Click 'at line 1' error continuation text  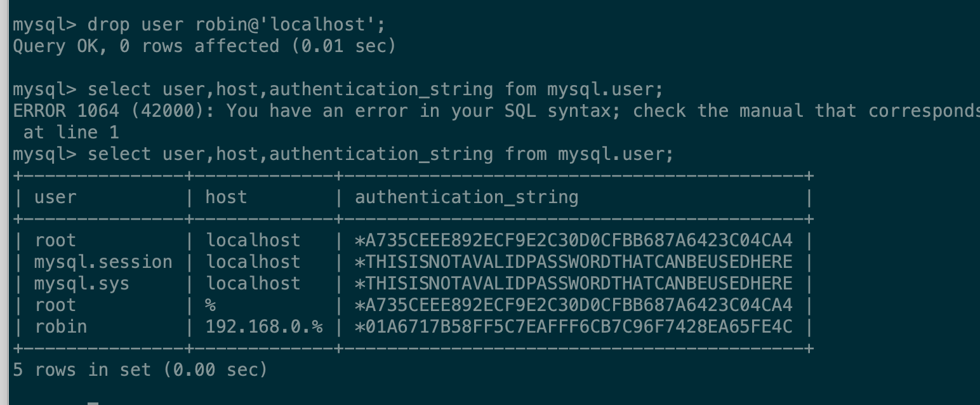pos(70,133)
